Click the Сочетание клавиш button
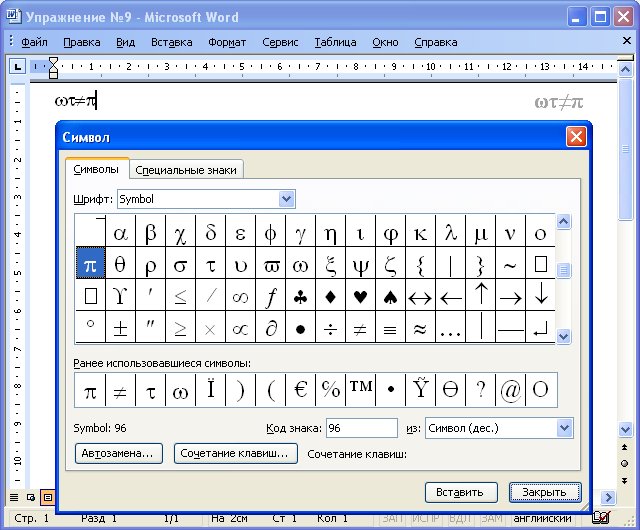This screenshot has width=640, height=530. pyautogui.click(x=236, y=453)
